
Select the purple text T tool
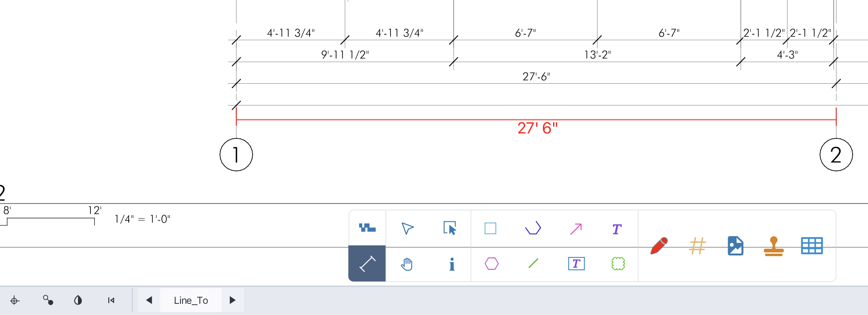click(617, 229)
